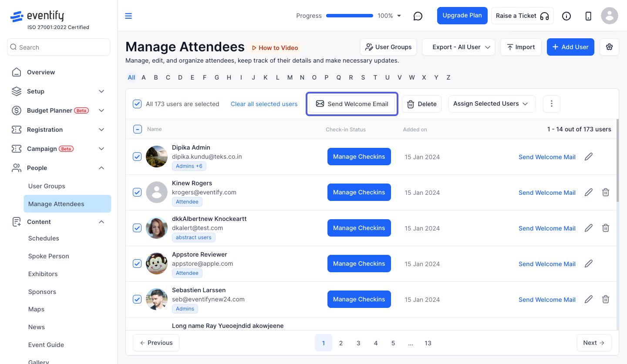This screenshot has height=364, width=627.
Task: Click the hamburger menu icon
Action: (x=128, y=16)
